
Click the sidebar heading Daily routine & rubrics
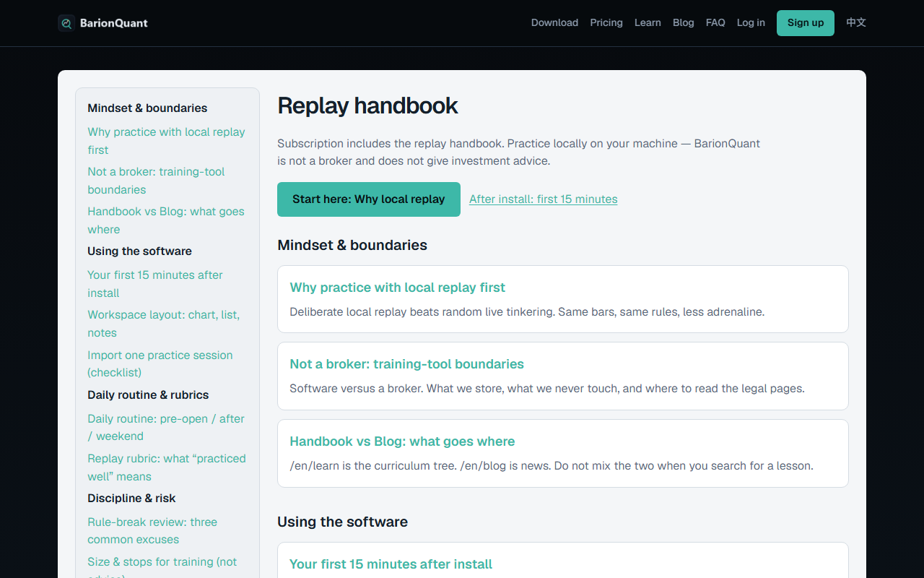click(148, 395)
